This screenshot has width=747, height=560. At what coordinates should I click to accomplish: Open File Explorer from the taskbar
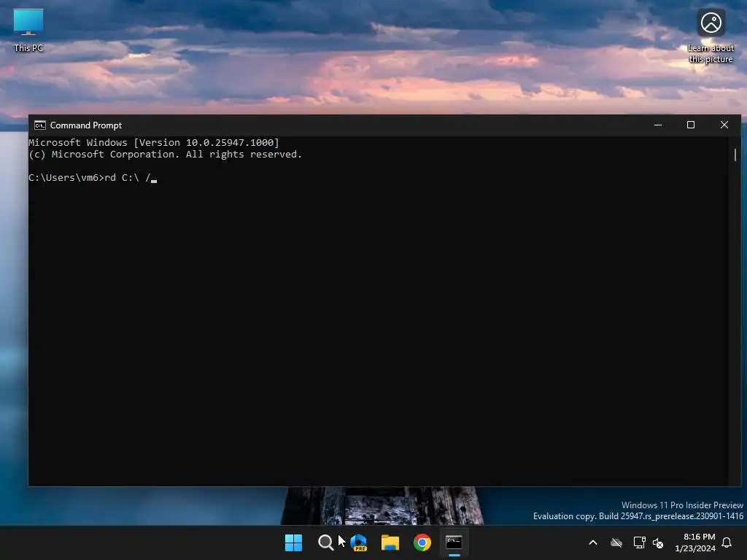[x=390, y=542]
